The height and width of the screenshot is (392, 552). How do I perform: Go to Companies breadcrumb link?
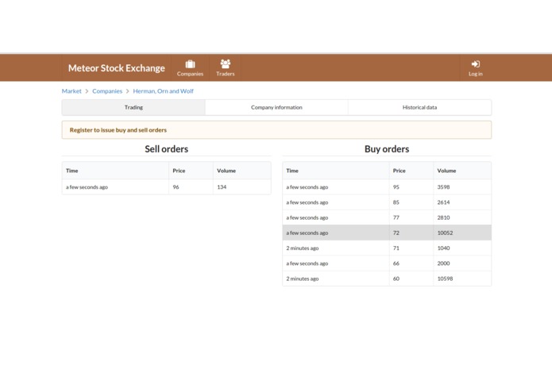point(107,91)
